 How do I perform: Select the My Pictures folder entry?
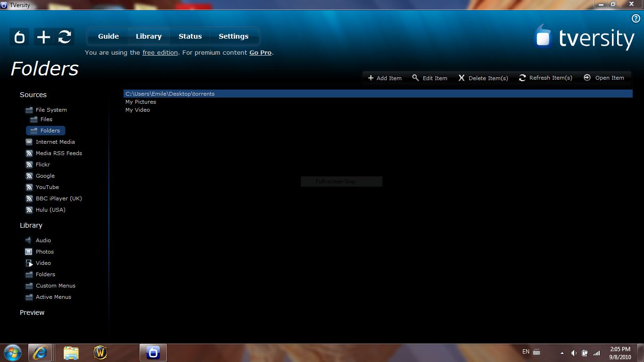click(x=140, y=102)
